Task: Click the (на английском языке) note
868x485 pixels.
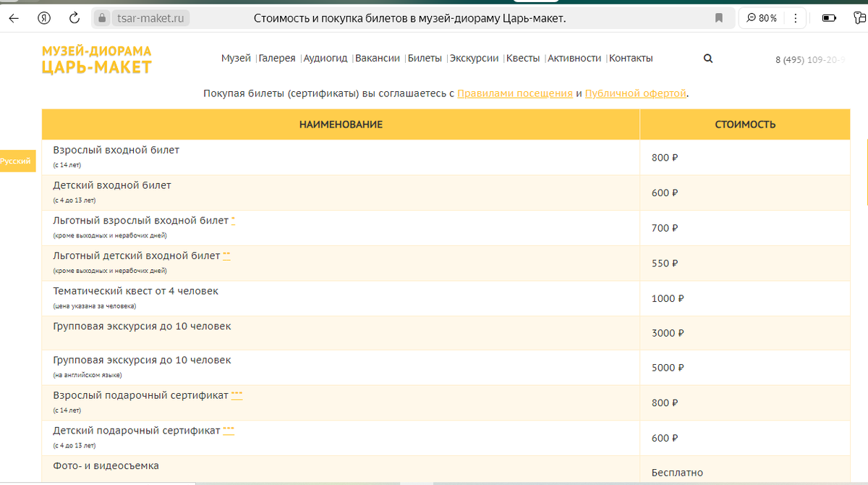Action: coord(88,375)
